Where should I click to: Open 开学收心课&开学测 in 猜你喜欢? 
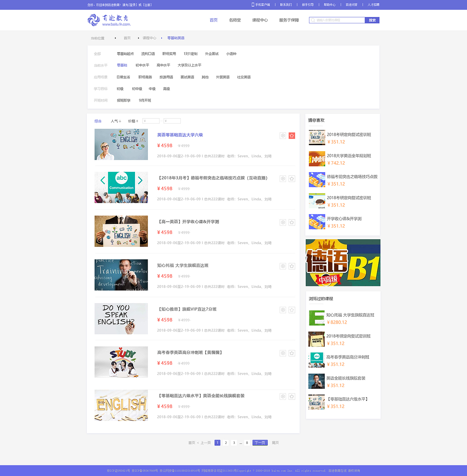(x=344, y=219)
